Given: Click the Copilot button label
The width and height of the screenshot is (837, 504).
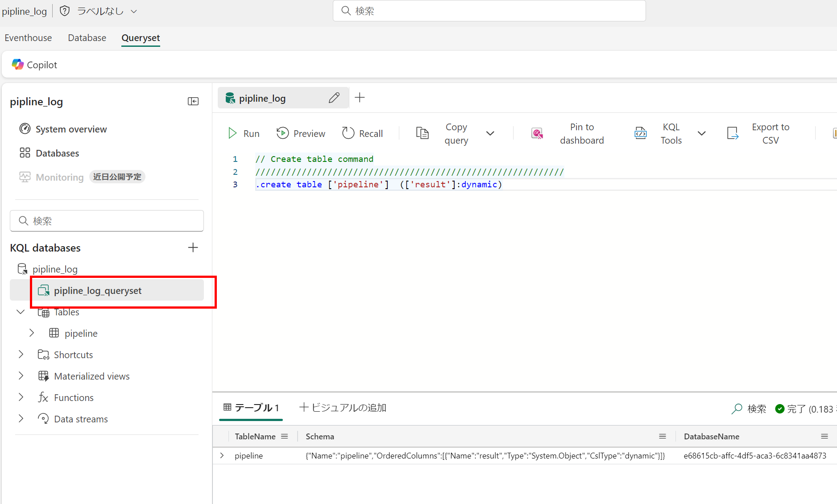Looking at the screenshot, I should click(x=42, y=65).
